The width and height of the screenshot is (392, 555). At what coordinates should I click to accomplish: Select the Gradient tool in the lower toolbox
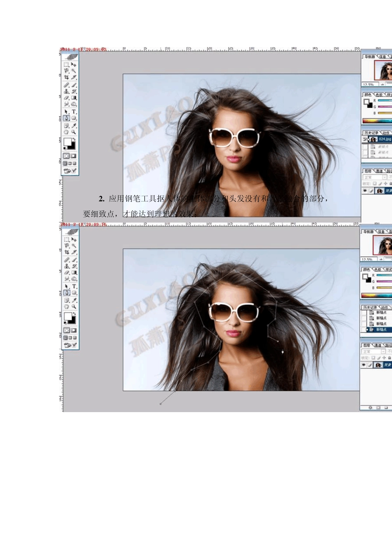tap(74, 273)
